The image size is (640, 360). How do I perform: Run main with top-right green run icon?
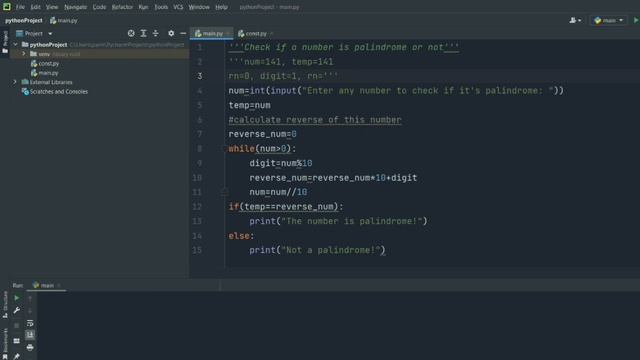[x=636, y=20]
